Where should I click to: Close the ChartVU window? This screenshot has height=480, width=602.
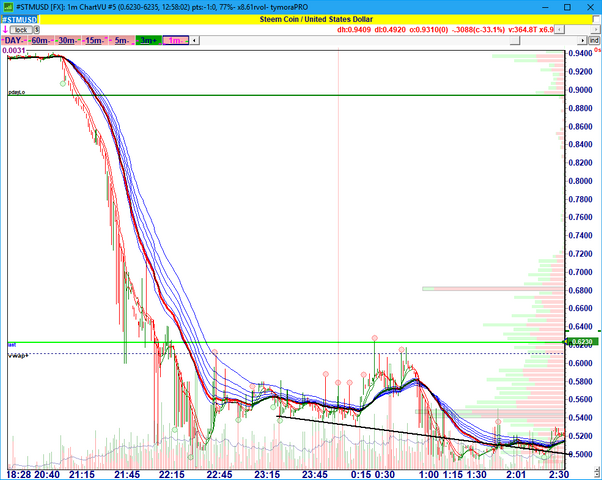[590, 7]
